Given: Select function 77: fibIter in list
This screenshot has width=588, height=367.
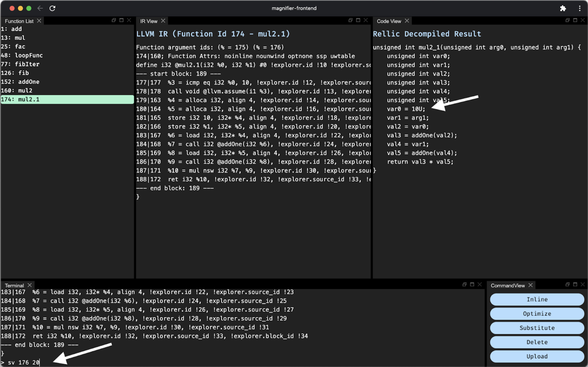Looking at the screenshot, I should point(20,64).
